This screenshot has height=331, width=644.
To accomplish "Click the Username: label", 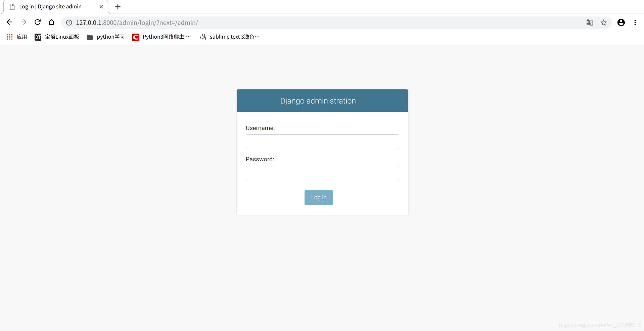I will pyautogui.click(x=260, y=128).
